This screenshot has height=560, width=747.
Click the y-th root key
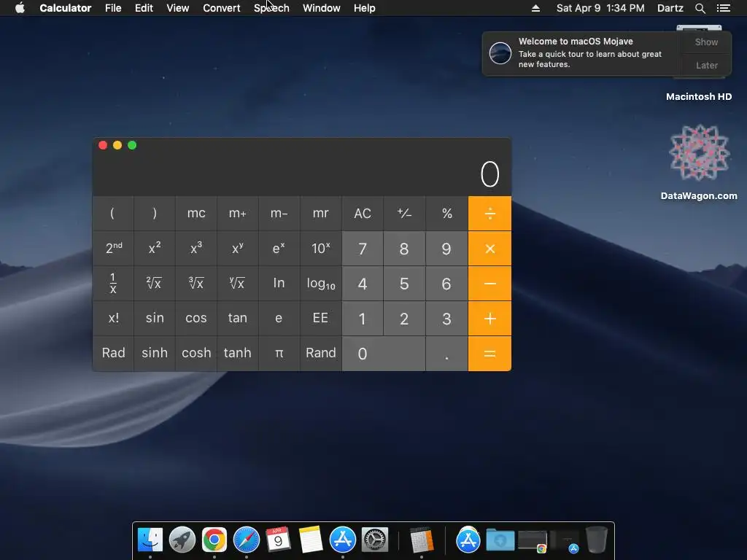pos(237,284)
